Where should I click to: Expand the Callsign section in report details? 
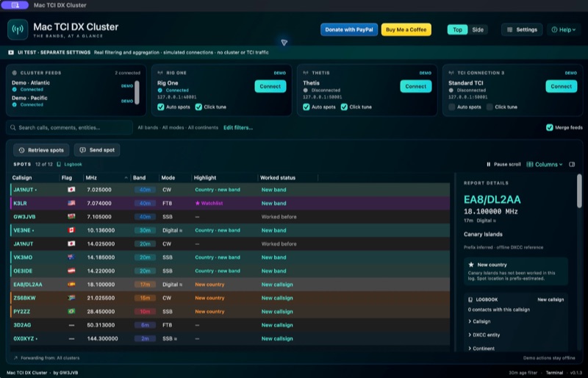pyautogui.click(x=479, y=321)
